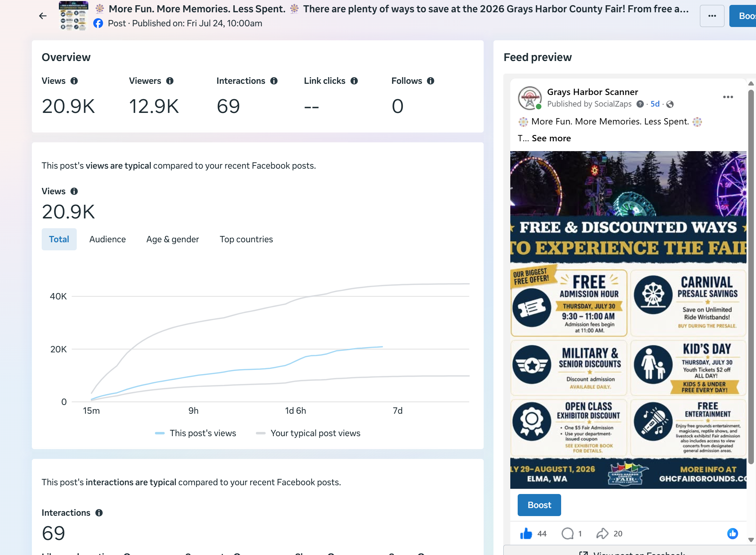Show info for Follows metric
The width and height of the screenshot is (756, 555).
point(431,81)
